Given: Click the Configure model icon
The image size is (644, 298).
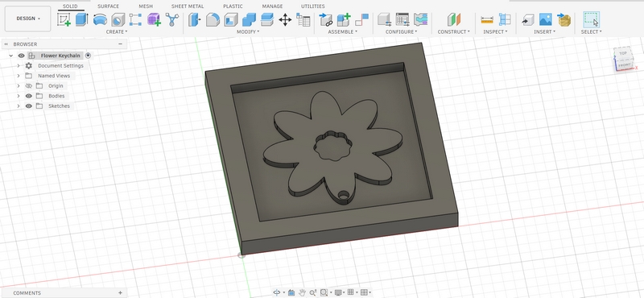Looking at the screenshot, I should (385, 19).
